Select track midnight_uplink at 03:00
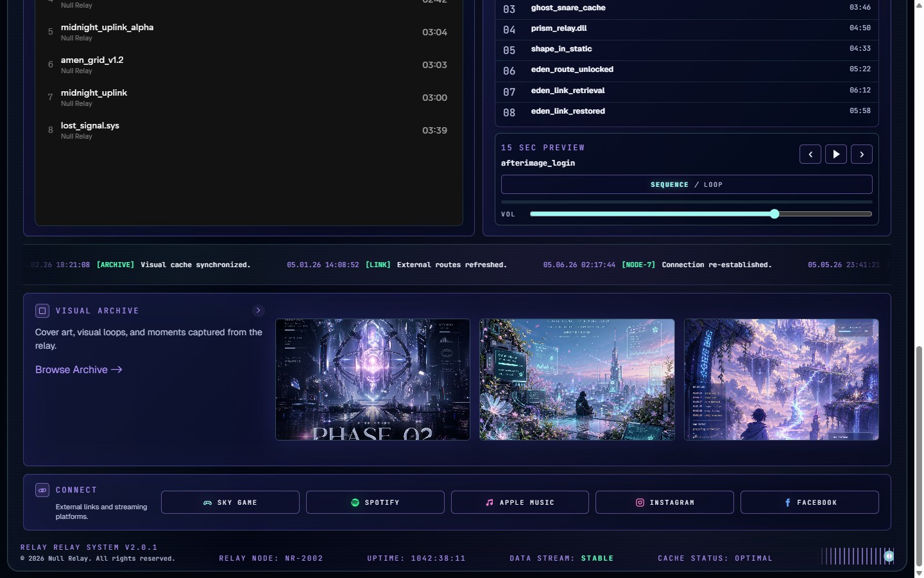Image resolution: width=924 pixels, height=578 pixels. coord(249,98)
